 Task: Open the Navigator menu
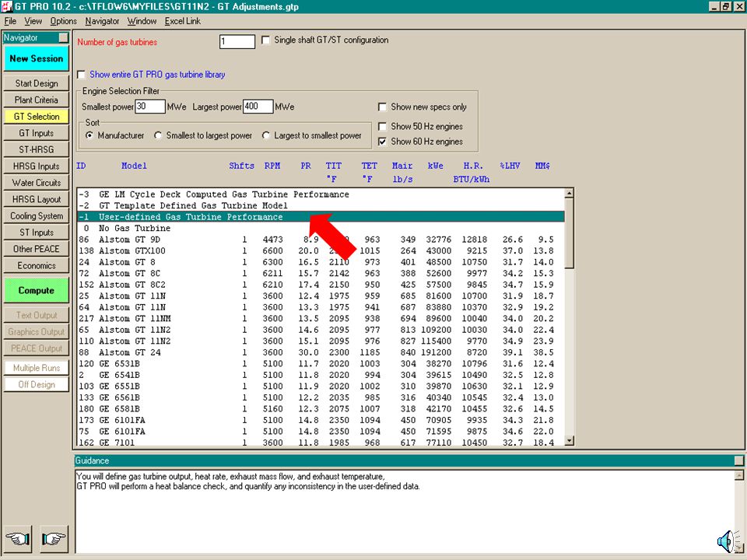(102, 21)
